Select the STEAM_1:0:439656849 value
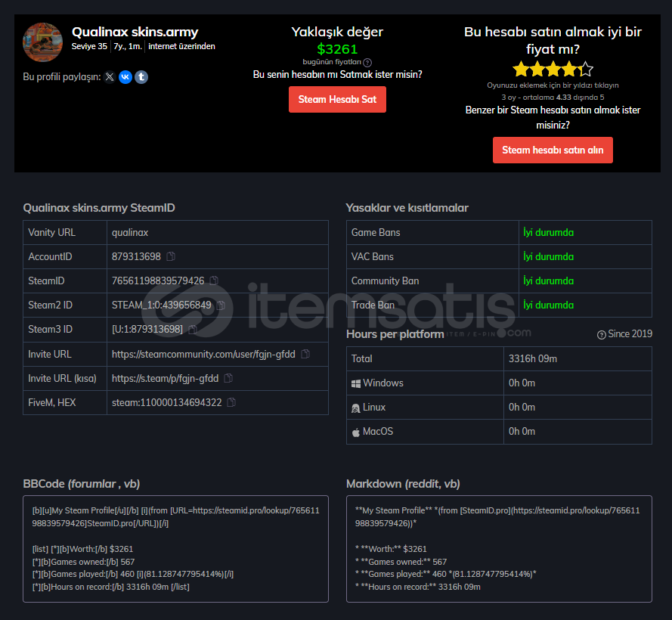This screenshot has width=672, height=620. (162, 305)
